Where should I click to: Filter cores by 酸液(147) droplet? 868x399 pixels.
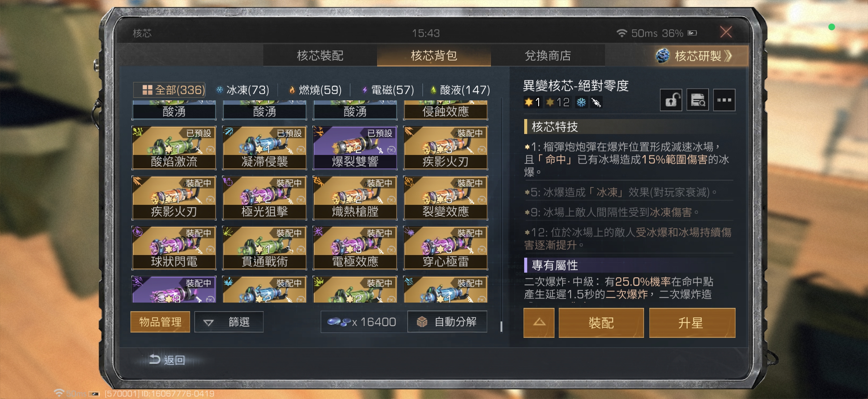tap(460, 90)
